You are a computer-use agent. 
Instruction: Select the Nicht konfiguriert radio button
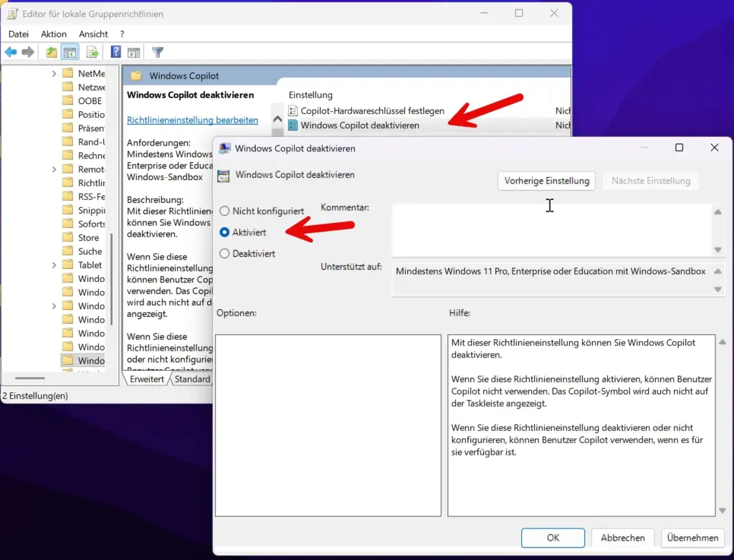pyautogui.click(x=224, y=212)
